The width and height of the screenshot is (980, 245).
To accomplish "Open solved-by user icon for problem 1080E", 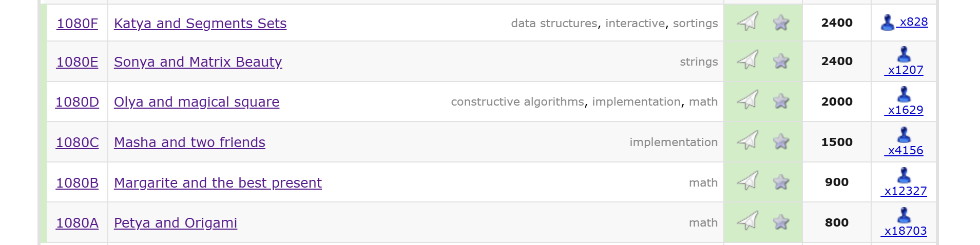I will [x=904, y=54].
